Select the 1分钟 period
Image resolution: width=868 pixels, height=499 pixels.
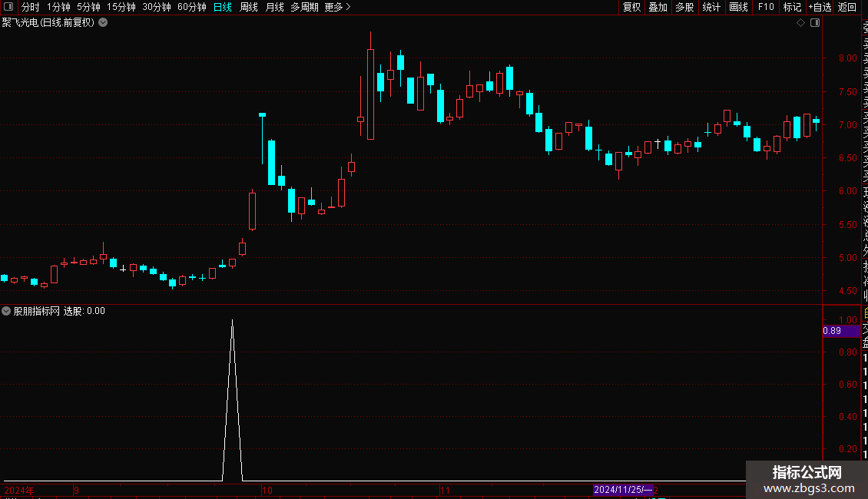click(x=58, y=7)
